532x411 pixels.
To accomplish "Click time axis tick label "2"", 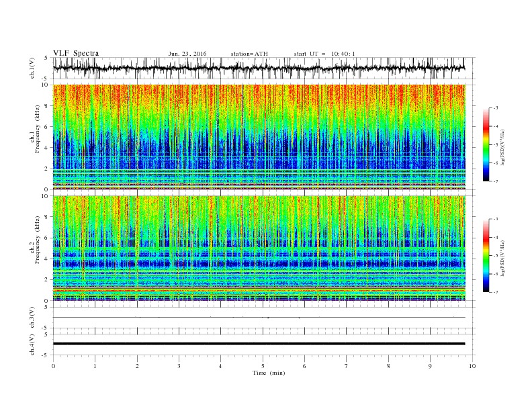I will pyautogui.click(x=137, y=366).
